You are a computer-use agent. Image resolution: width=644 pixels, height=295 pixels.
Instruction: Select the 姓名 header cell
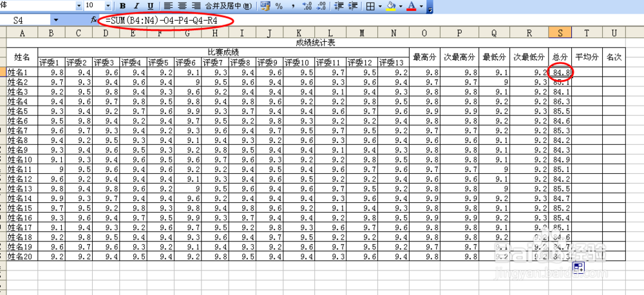point(22,57)
